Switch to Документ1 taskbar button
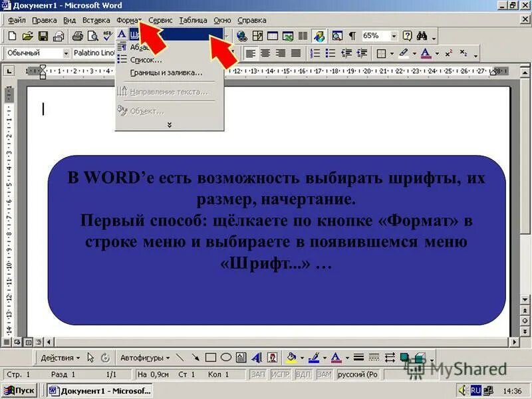This screenshot has width=532, height=399. pos(100,391)
